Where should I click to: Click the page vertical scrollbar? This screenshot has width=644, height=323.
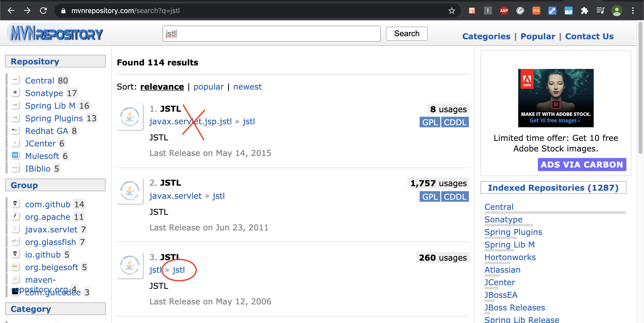640,88
